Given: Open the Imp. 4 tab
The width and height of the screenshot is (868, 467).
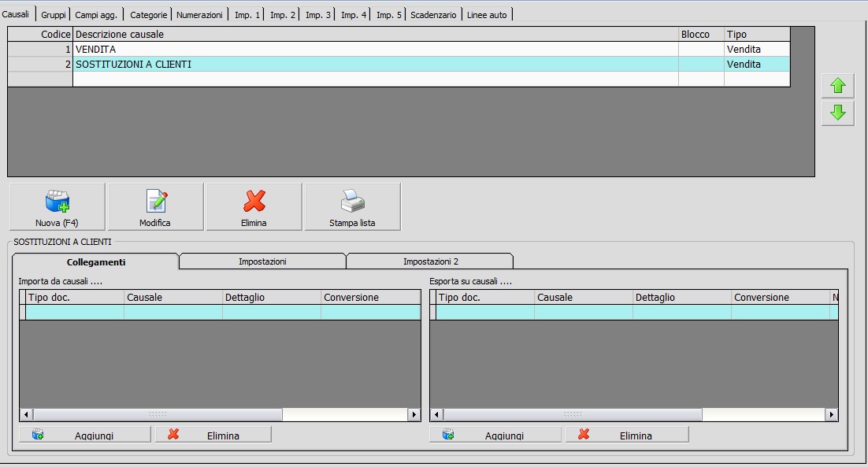Looking at the screenshot, I should pyautogui.click(x=353, y=15).
